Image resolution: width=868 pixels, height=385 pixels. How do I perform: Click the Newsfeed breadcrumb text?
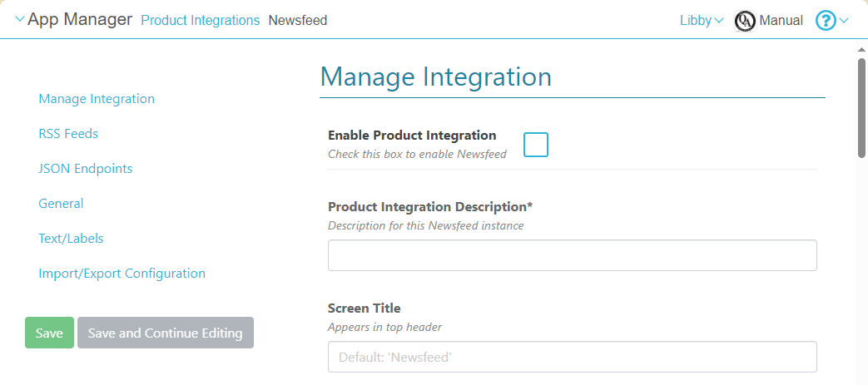(298, 21)
